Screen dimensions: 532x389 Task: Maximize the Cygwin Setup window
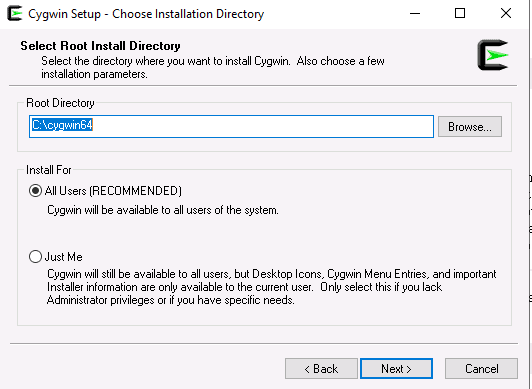click(460, 14)
